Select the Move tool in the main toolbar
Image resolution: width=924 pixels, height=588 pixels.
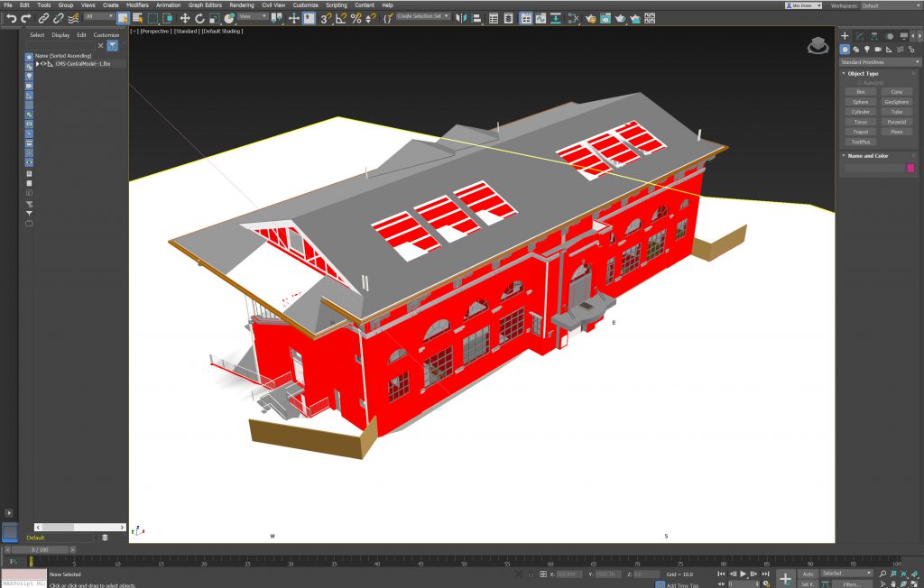pyautogui.click(x=185, y=18)
